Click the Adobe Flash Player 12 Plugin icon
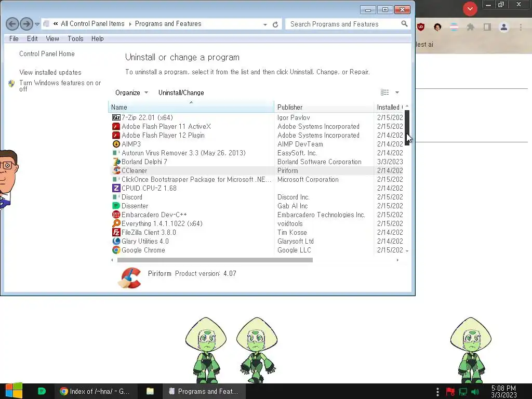This screenshot has height=399, width=532. coord(116,135)
